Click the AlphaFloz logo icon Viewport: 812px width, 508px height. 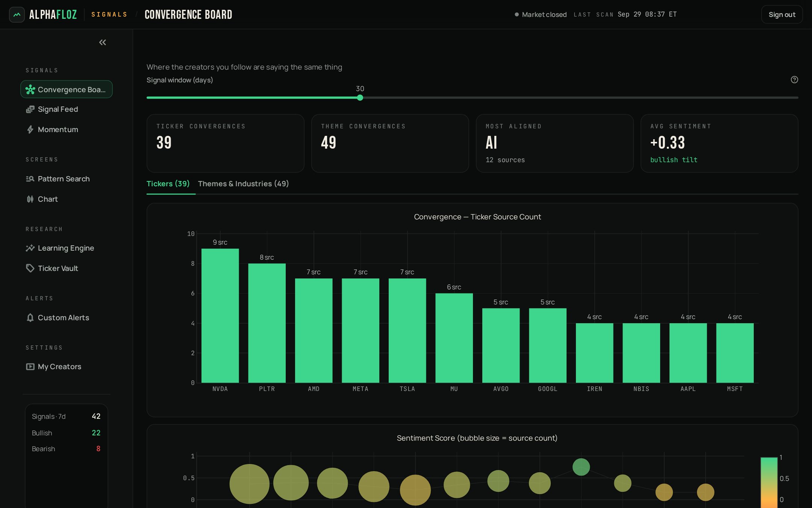pos(17,15)
